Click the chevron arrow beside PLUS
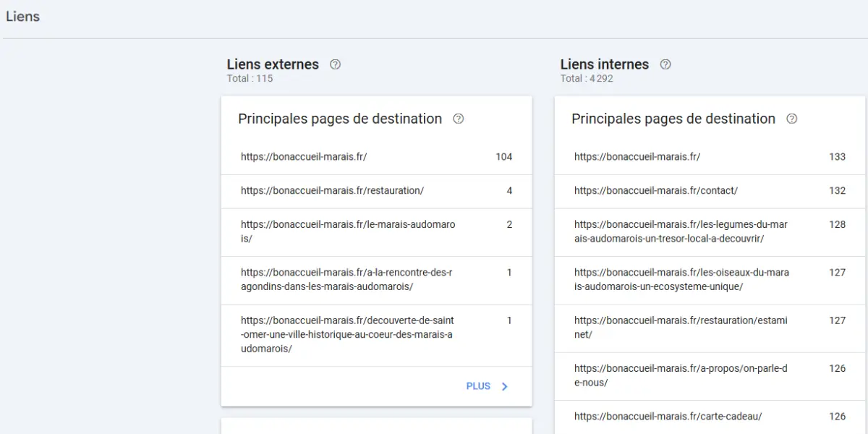 pyautogui.click(x=504, y=386)
